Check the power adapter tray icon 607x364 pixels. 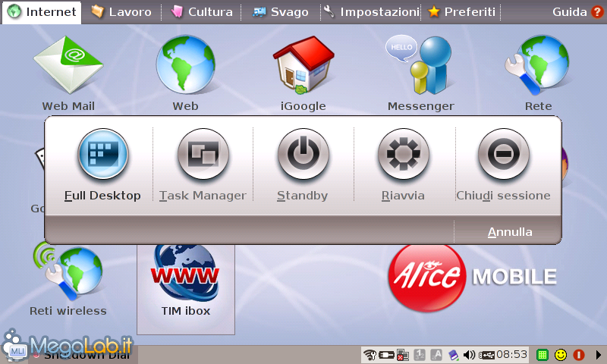(386, 355)
